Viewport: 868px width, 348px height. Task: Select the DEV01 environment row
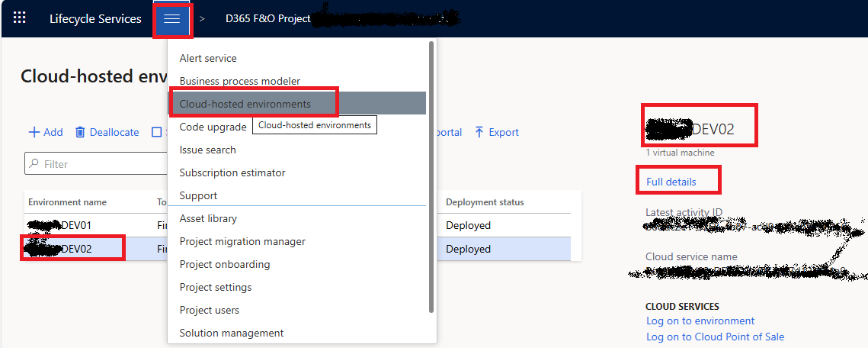[x=297, y=226]
